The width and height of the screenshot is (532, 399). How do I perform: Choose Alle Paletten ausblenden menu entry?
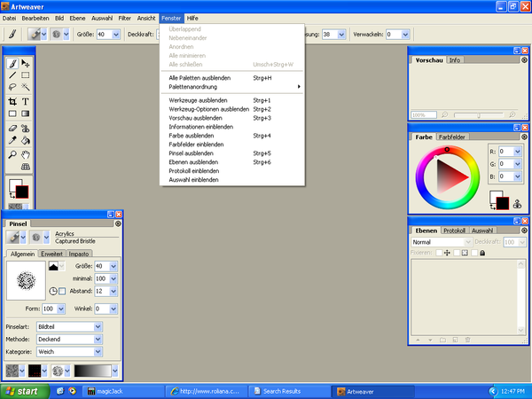pyautogui.click(x=232, y=78)
